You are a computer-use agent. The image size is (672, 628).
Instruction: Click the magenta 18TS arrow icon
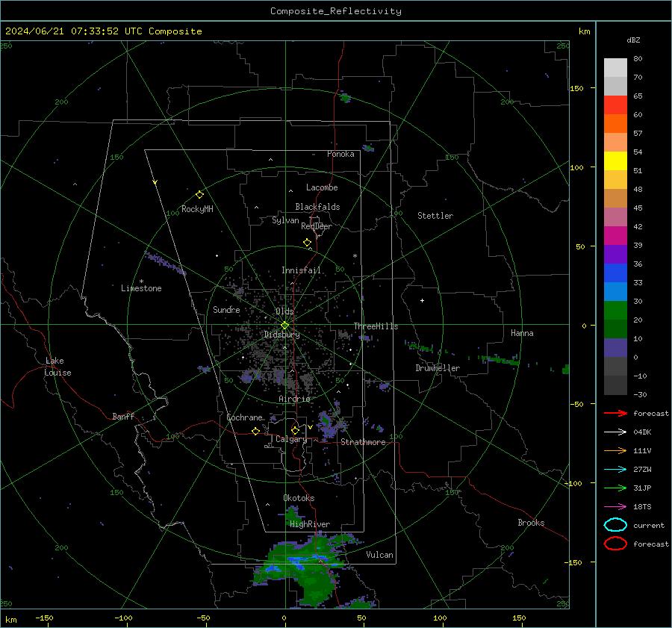coord(615,507)
